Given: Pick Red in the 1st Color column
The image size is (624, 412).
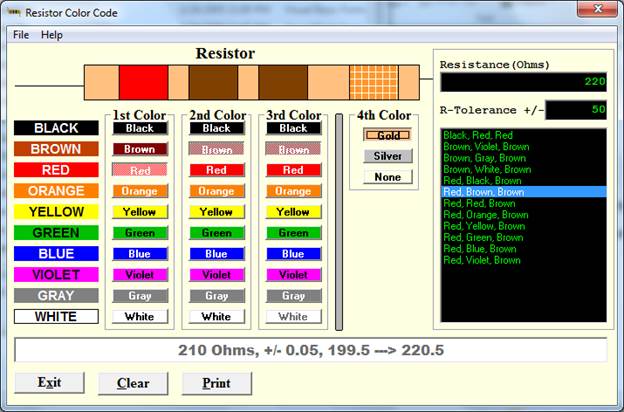Looking at the screenshot, I should [x=140, y=170].
